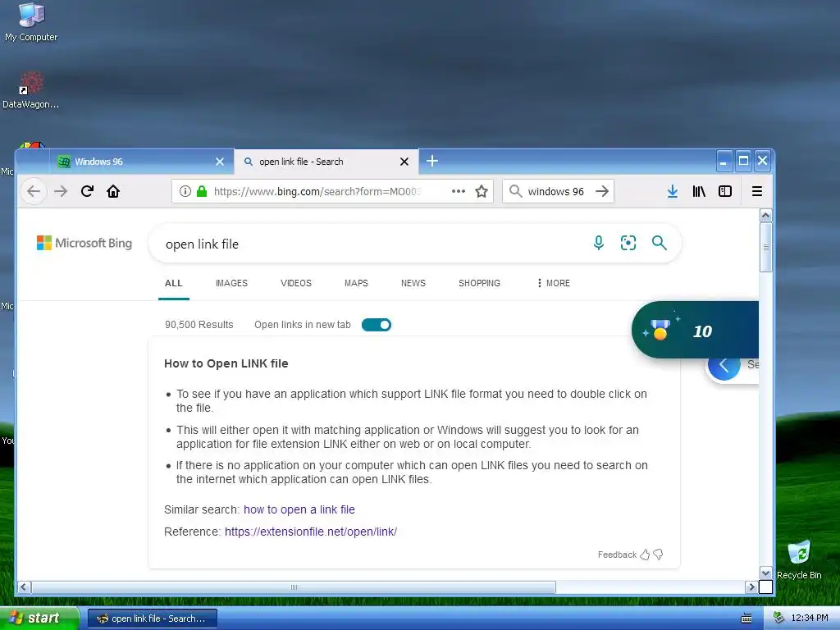Click the green padlock security icon
840x630 pixels.
pos(202,191)
